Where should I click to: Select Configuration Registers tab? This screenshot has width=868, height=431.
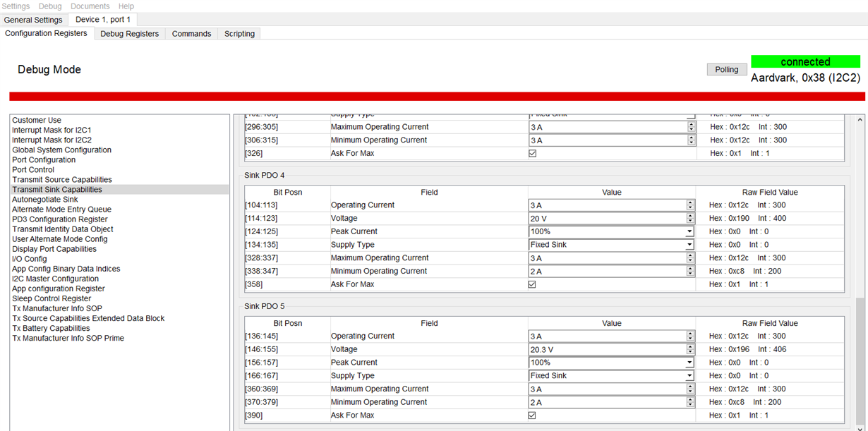coord(47,33)
